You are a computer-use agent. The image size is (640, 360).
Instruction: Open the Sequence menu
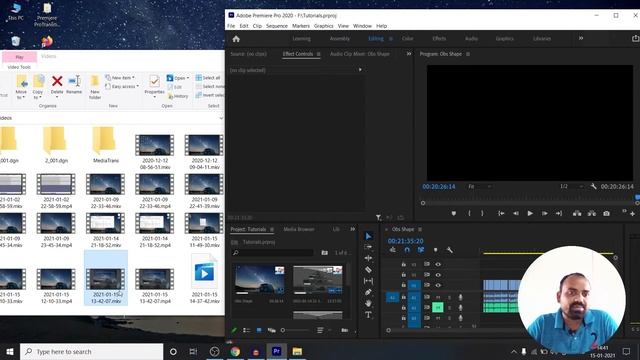click(x=277, y=26)
